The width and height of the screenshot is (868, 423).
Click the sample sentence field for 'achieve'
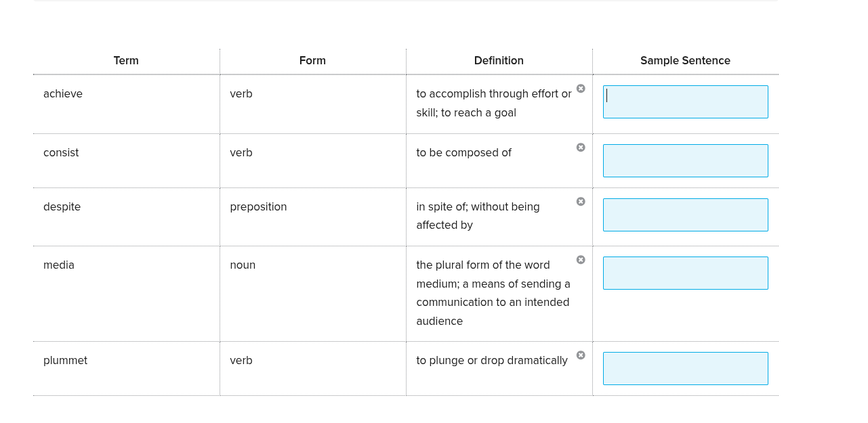point(685,102)
